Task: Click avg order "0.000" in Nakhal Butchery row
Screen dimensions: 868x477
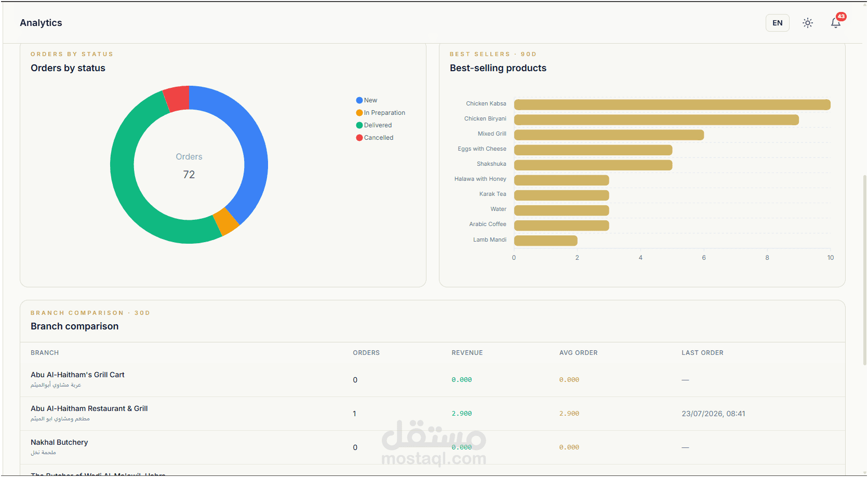Action: (x=569, y=447)
